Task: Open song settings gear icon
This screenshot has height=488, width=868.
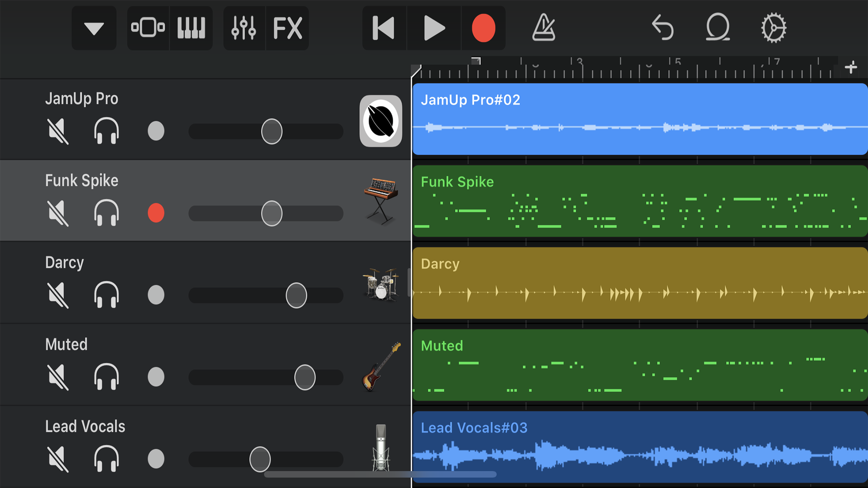Action: (x=773, y=28)
